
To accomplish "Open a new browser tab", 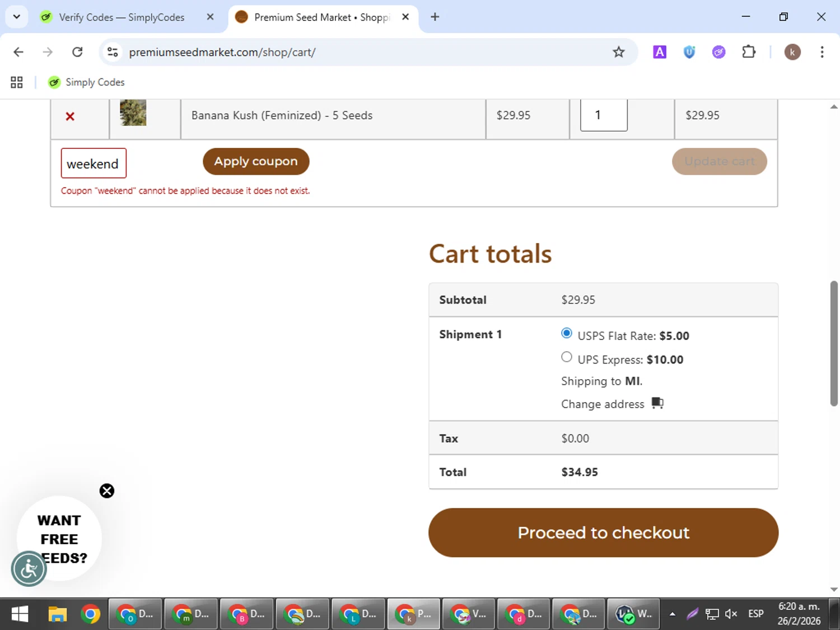I will 435,17.
